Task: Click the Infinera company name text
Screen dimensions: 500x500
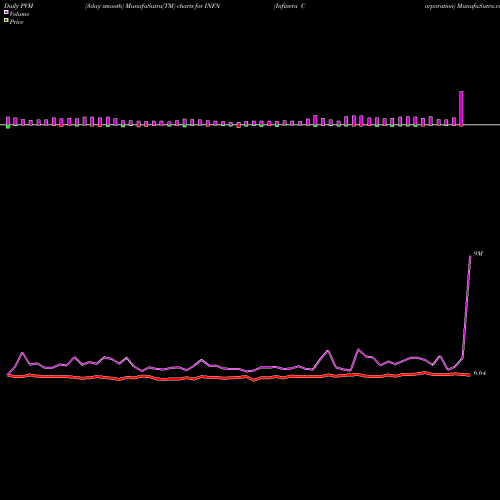Action: [289, 6]
